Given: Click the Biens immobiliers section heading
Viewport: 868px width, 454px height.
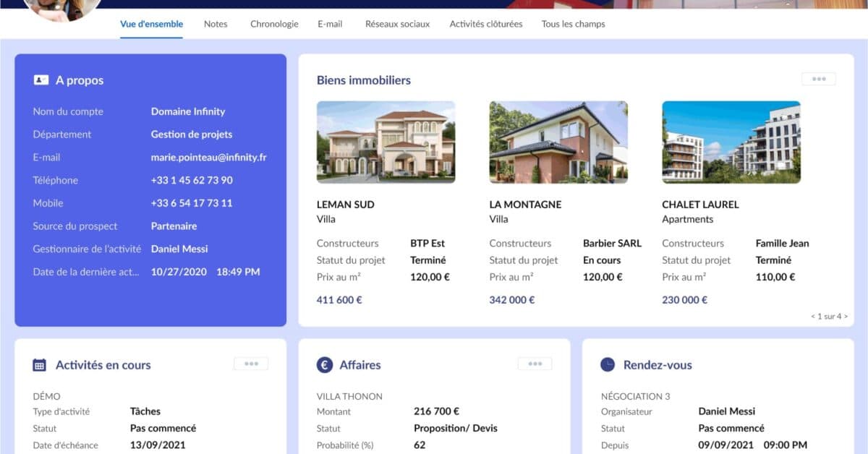Looking at the screenshot, I should pos(364,80).
